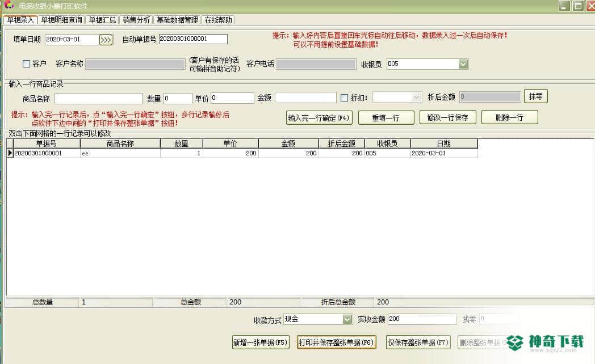Click the 单价 column header
This screenshot has height=364, width=595.
(x=231, y=143)
